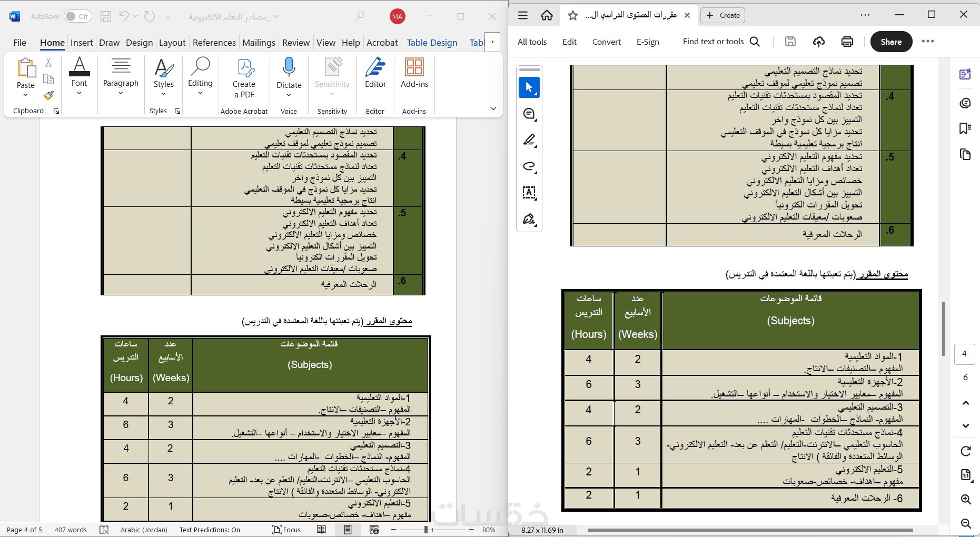
Task: Open the File menu in Word
Action: tap(19, 43)
